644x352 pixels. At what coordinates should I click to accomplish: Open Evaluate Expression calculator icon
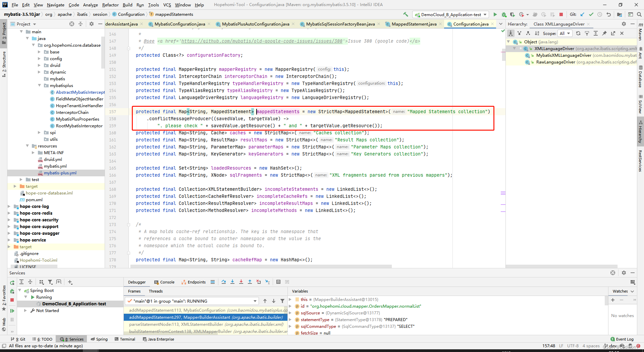tap(278, 282)
